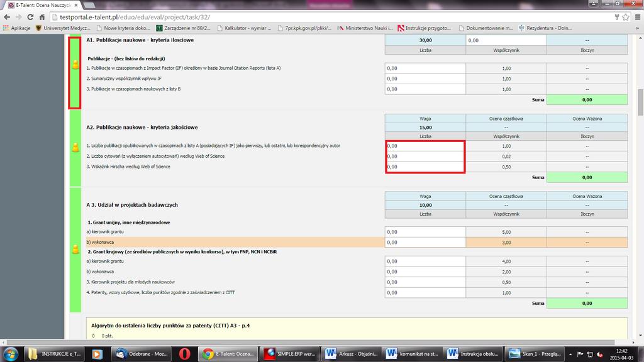Click the yellow person icon beside section A1
Image resolution: width=644 pixels, height=362 pixels.
point(75,64)
